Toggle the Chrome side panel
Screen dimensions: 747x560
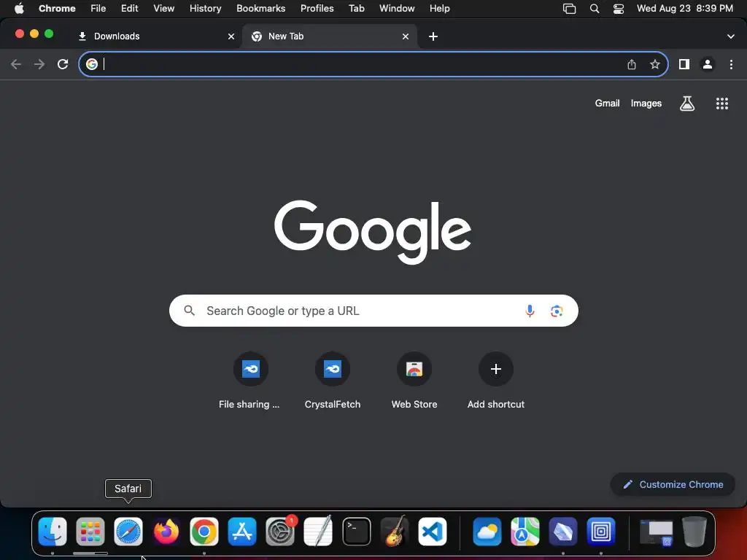point(684,64)
